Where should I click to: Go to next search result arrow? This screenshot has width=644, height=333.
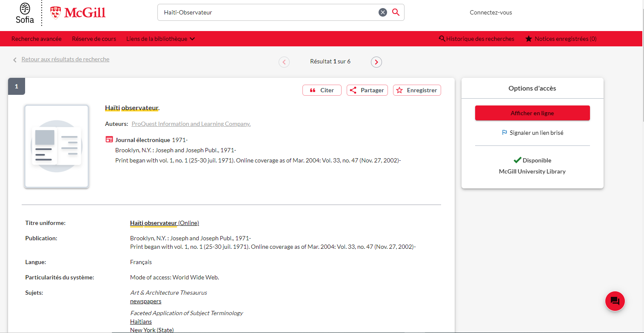click(376, 62)
